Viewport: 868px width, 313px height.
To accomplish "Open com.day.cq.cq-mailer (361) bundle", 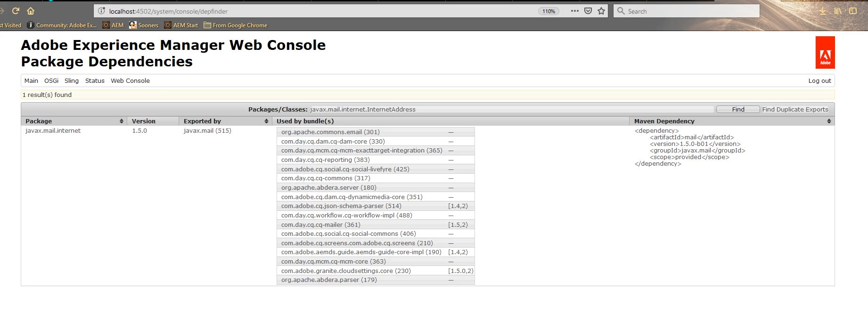I will click(x=321, y=225).
